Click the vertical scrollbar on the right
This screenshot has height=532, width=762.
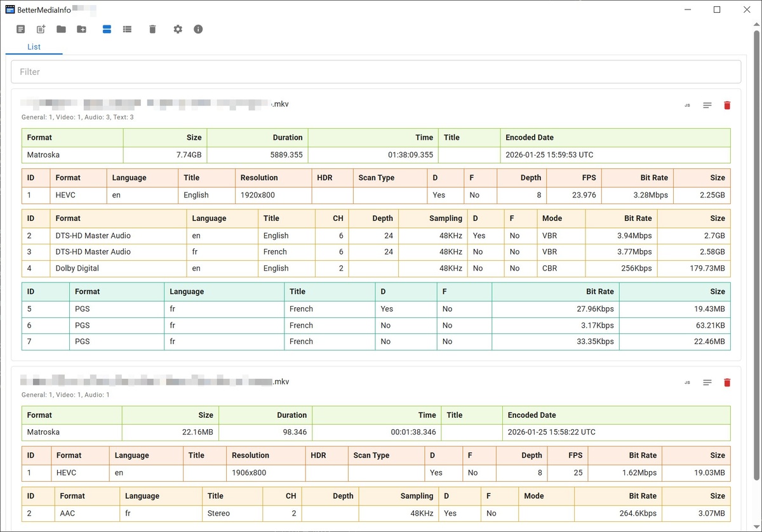pyautogui.click(x=756, y=254)
